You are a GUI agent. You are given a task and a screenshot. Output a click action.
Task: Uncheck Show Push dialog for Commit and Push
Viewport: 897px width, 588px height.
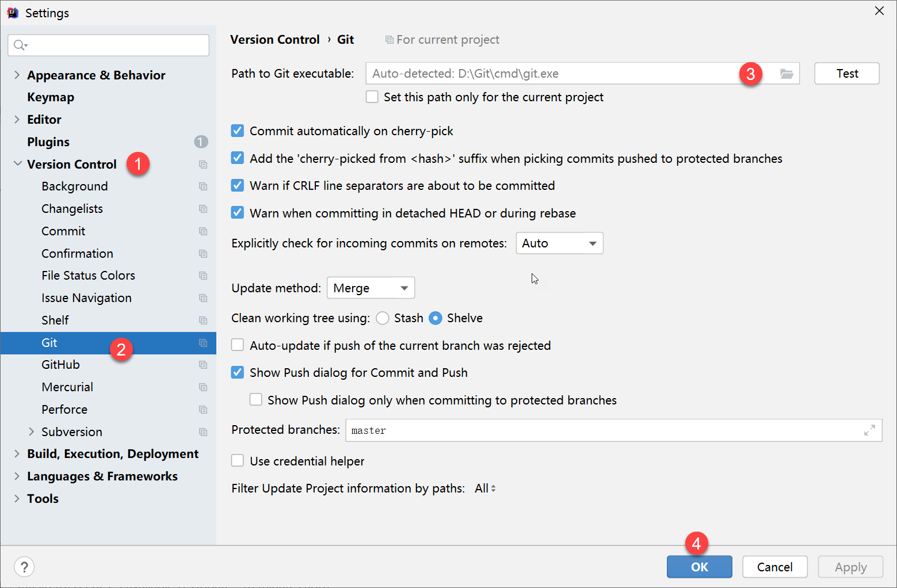238,372
